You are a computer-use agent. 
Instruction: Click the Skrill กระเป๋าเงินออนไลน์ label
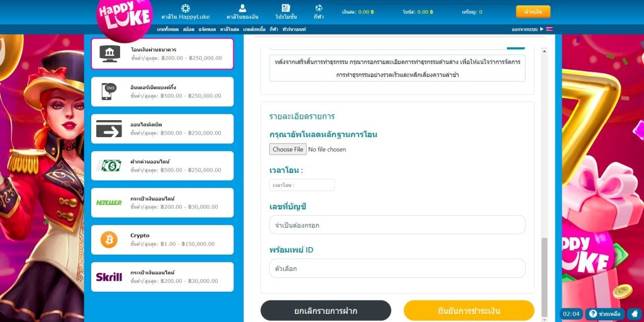(x=152, y=273)
